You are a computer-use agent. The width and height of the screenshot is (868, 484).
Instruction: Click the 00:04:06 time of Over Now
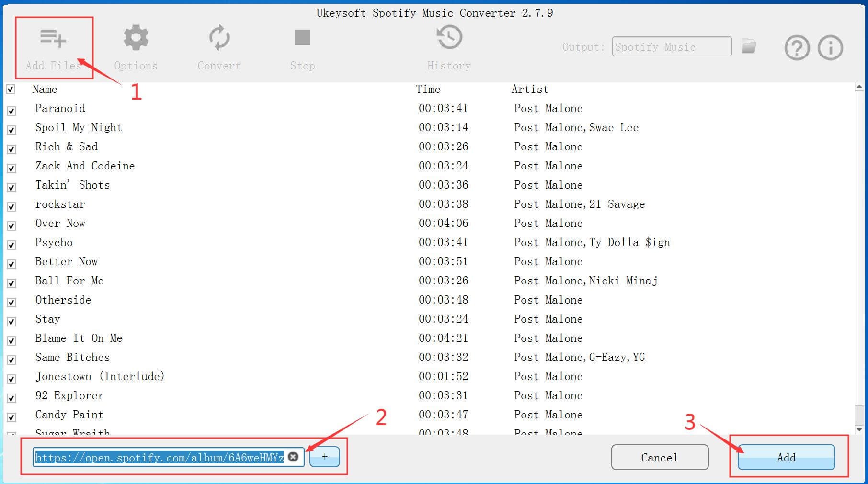[444, 223]
